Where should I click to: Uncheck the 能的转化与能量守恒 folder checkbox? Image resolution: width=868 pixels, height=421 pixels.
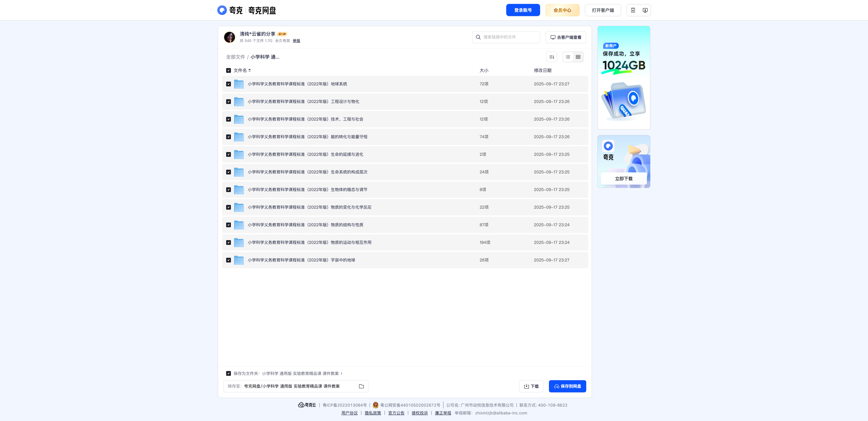pyautogui.click(x=229, y=137)
